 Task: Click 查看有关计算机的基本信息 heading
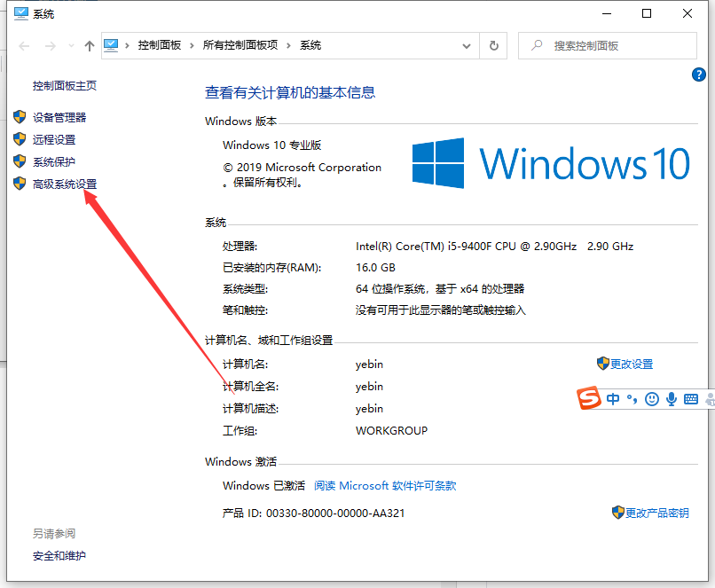pos(290,92)
